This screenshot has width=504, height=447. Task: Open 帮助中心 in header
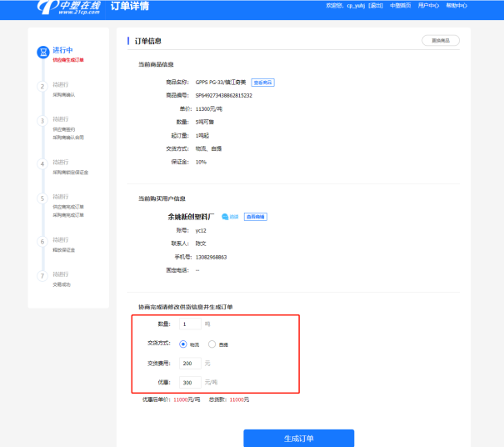coord(457,6)
